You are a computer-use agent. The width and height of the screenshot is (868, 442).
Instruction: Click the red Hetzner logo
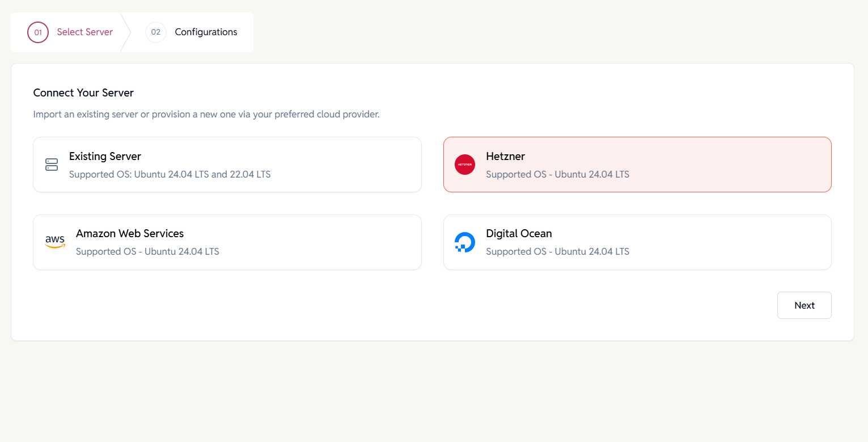click(464, 165)
